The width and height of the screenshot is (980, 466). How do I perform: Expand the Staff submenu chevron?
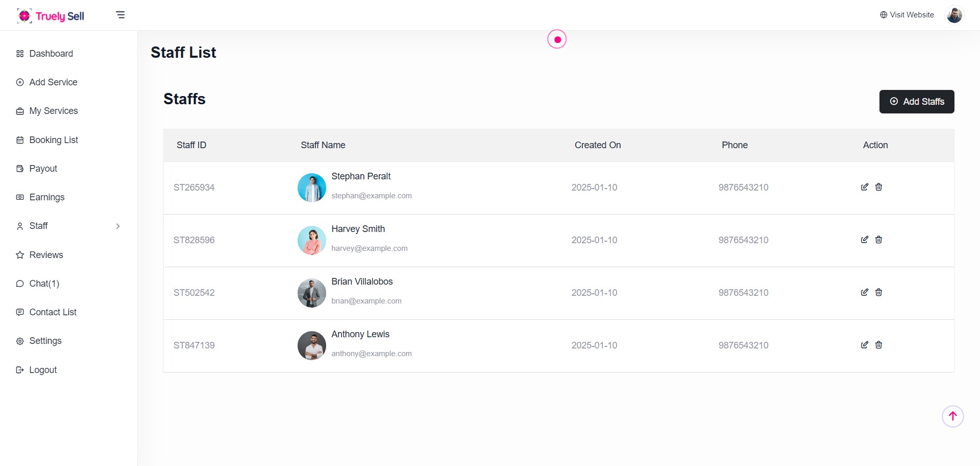click(118, 226)
